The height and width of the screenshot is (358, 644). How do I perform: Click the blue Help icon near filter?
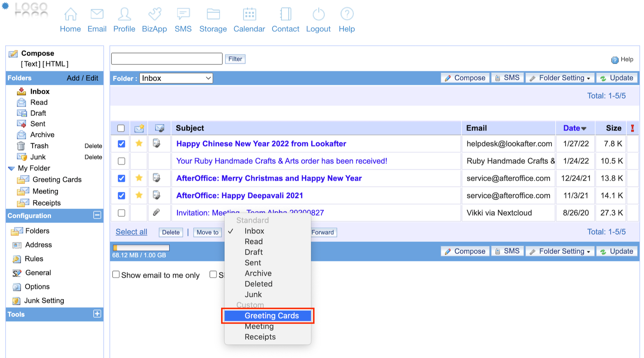pos(615,60)
